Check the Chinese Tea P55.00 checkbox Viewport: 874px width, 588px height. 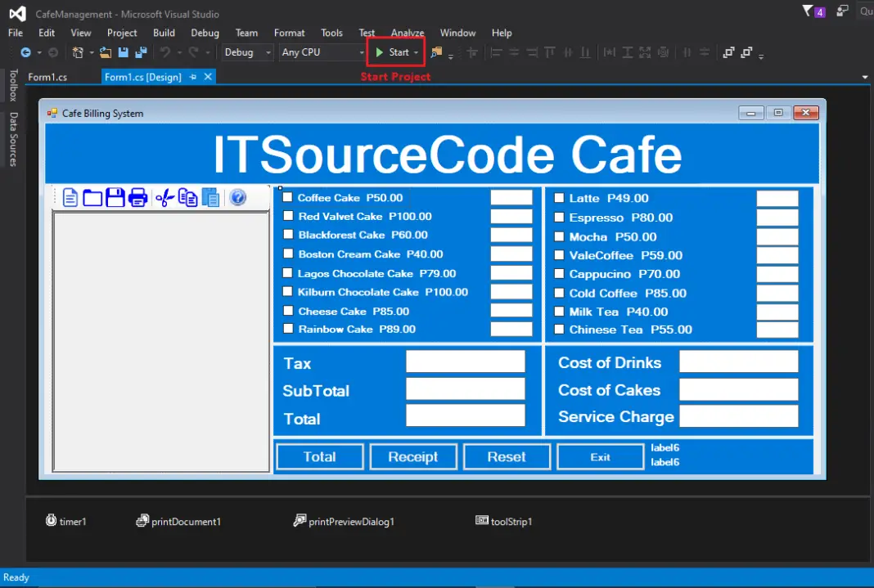pos(561,330)
